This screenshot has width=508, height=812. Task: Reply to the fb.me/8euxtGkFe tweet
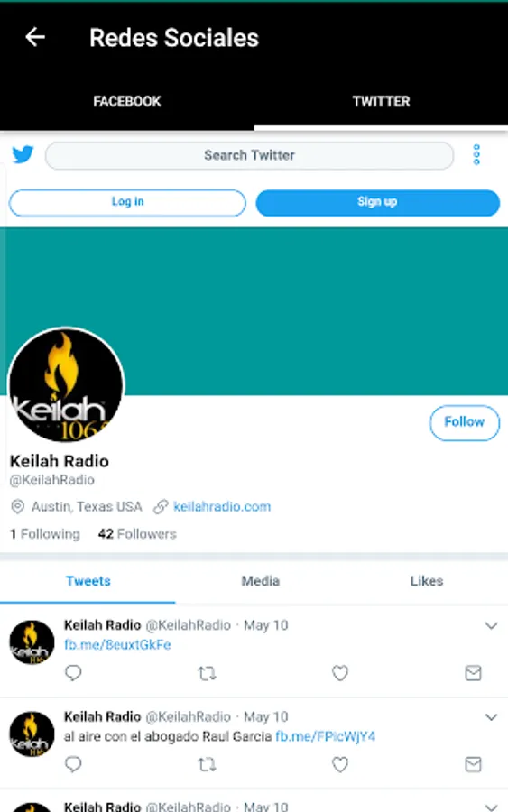click(x=73, y=673)
